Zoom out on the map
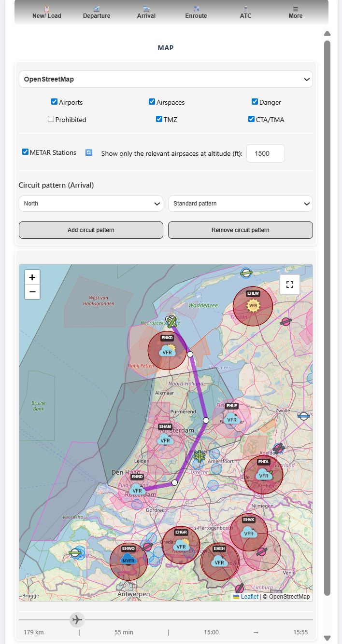This screenshot has height=644, width=342. click(32, 292)
